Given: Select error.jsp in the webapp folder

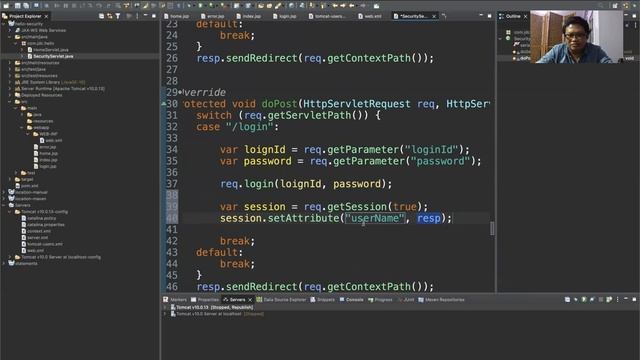Looking at the screenshot, I should (x=44, y=147).
